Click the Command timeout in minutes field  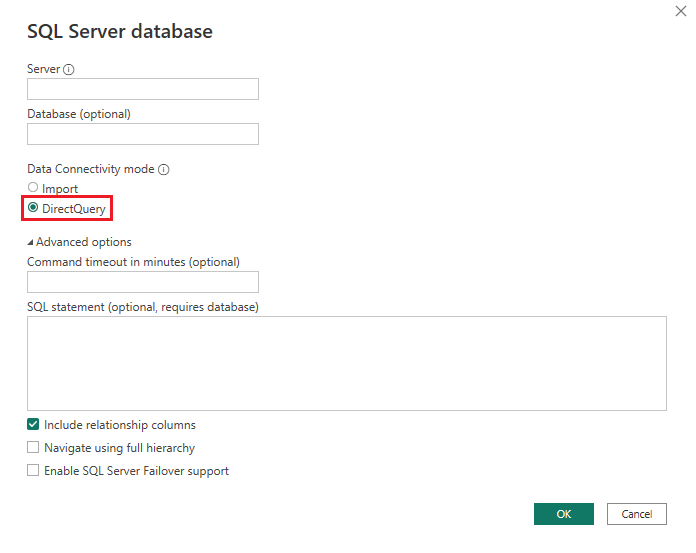[143, 282]
